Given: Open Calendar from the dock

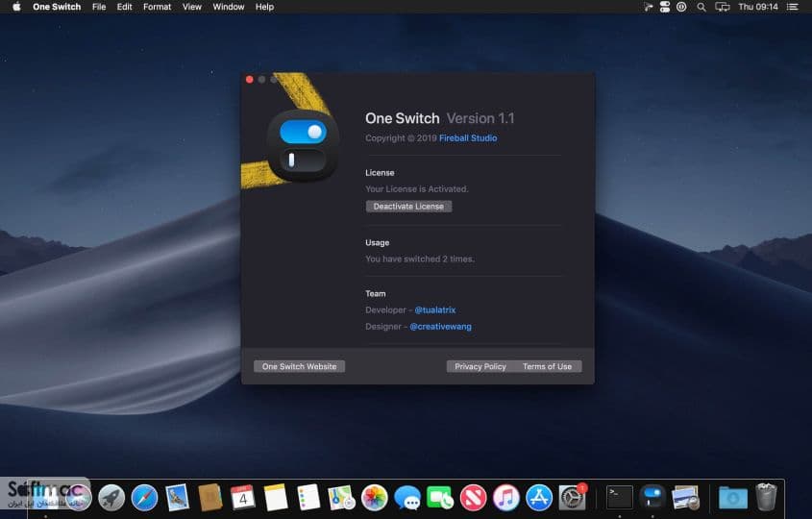Looking at the screenshot, I should (x=243, y=497).
